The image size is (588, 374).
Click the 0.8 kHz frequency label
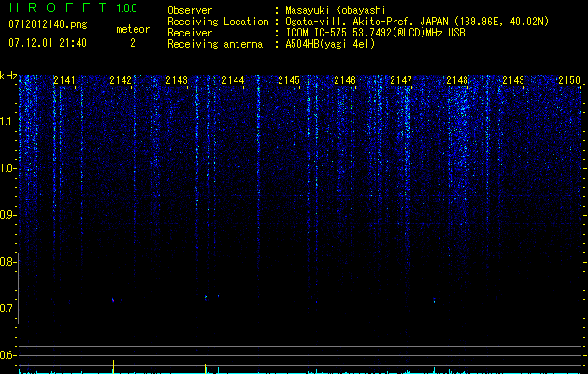pyautogui.click(x=7, y=262)
